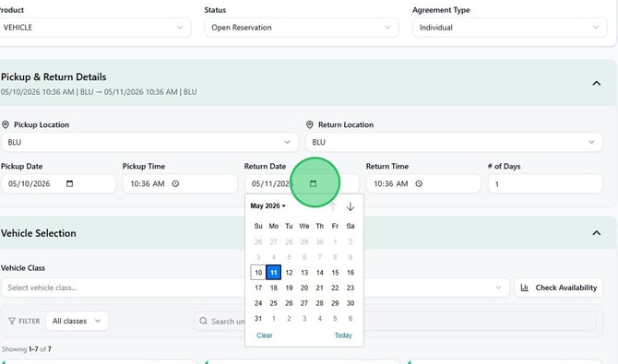The height and width of the screenshot is (364, 618).
Task: Open the Pickup Date calendar icon
Action: coord(70,183)
